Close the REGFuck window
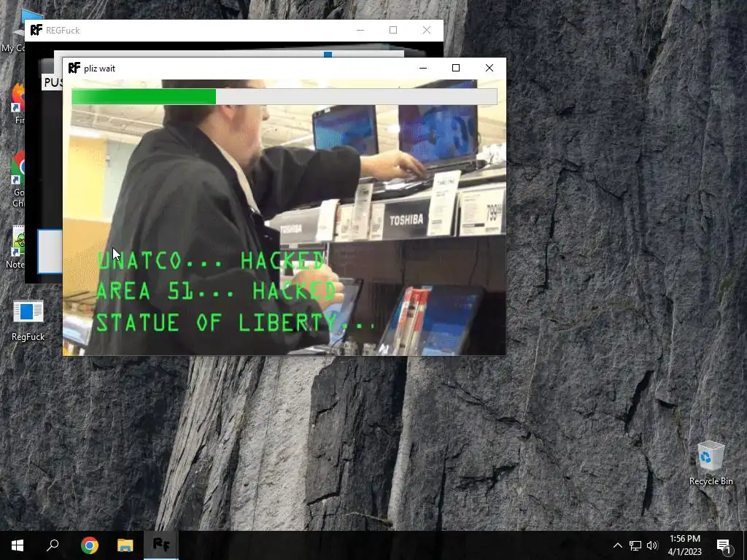Viewport: 747px width, 560px height. (x=426, y=30)
